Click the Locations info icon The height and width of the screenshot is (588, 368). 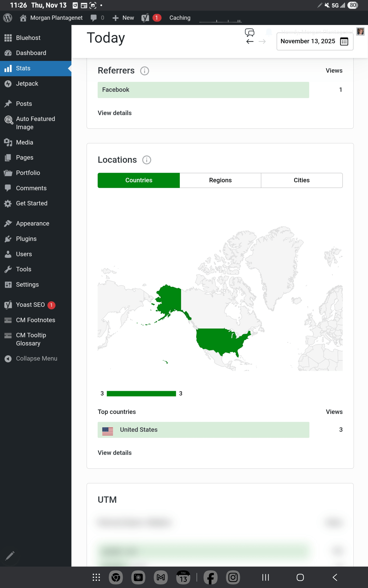[x=147, y=160]
